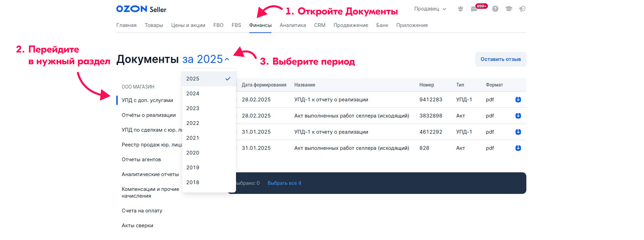The width and height of the screenshot is (644, 240).
Task: Download the act numbered 3832898
Action: coord(518,116)
